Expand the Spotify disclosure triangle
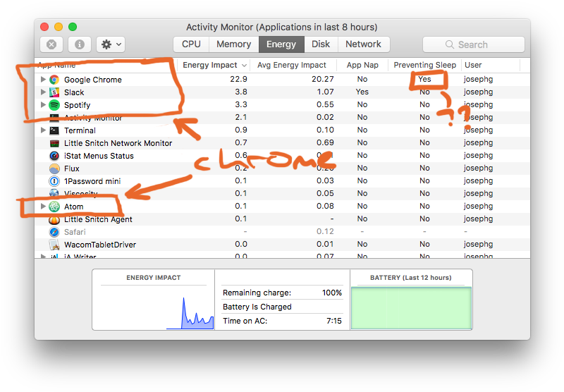Image resolution: width=564 pixels, height=392 pixels. pyautogui.click(x=43, y=104)
